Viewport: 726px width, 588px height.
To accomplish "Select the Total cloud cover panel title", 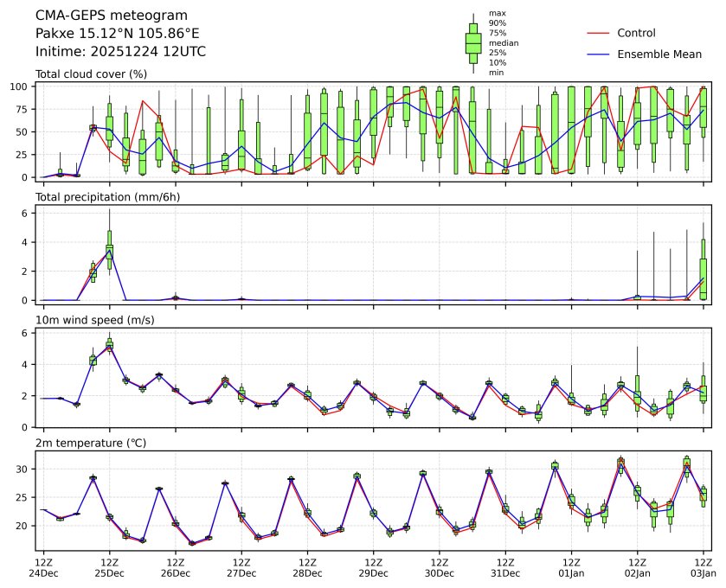I will click(91, 74).
